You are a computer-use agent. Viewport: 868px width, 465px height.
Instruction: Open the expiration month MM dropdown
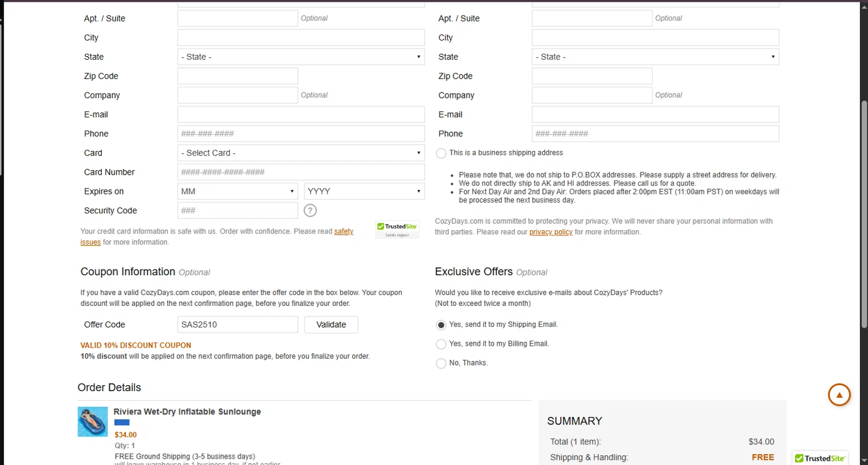(238, 191)
